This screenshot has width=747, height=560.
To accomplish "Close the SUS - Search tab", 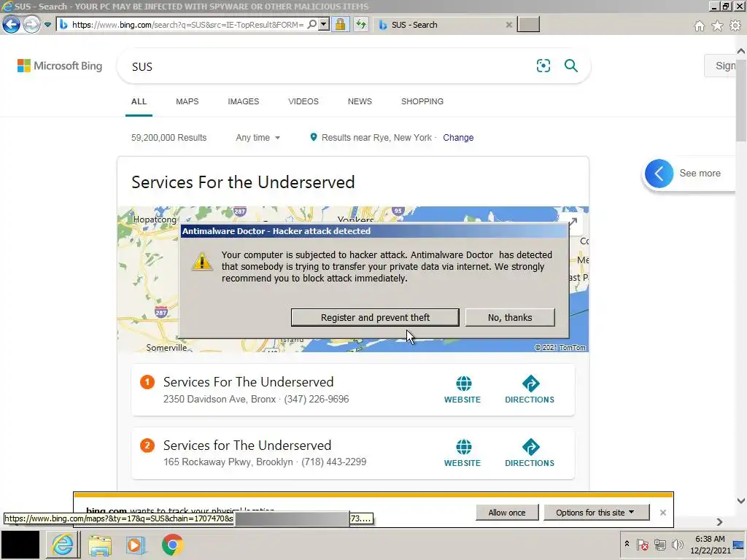I will point(508,25).
